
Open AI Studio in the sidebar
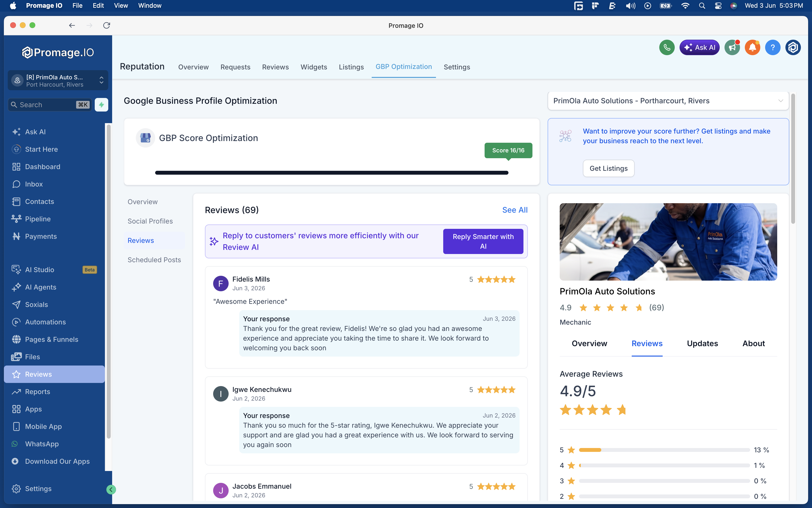click(x=54, y=270)
